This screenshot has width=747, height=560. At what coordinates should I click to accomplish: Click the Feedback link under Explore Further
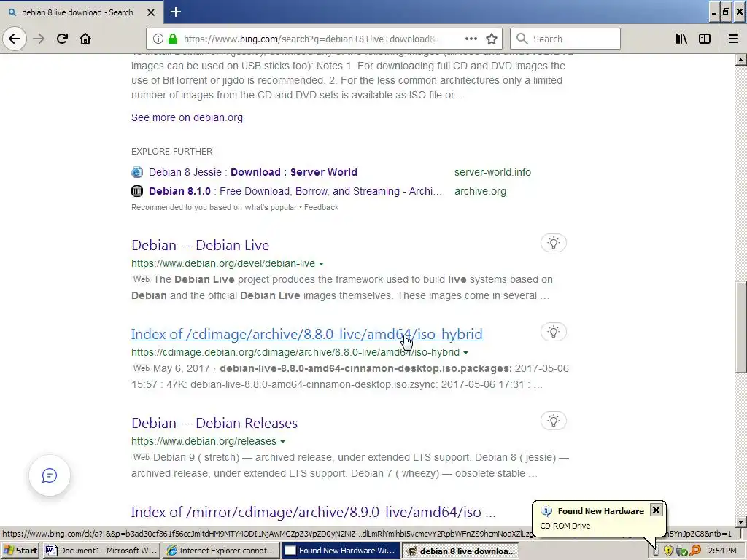point(321,207)
